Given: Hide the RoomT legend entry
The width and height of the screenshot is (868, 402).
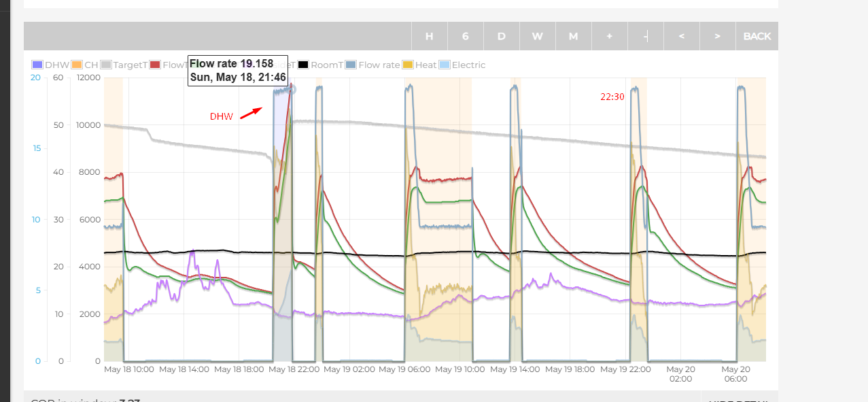Looking at the screenshot, I should point(319,65).
